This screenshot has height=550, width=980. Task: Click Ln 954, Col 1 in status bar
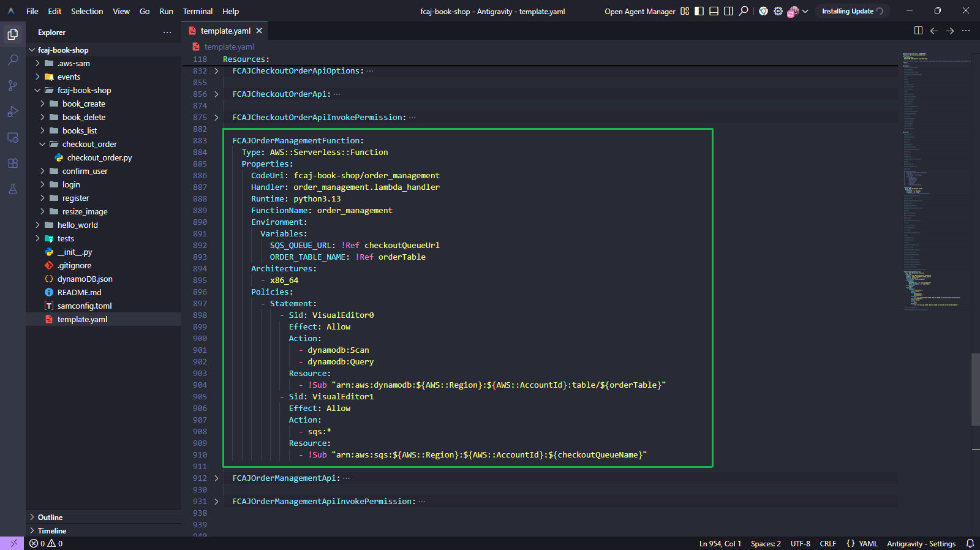point(720,543)
